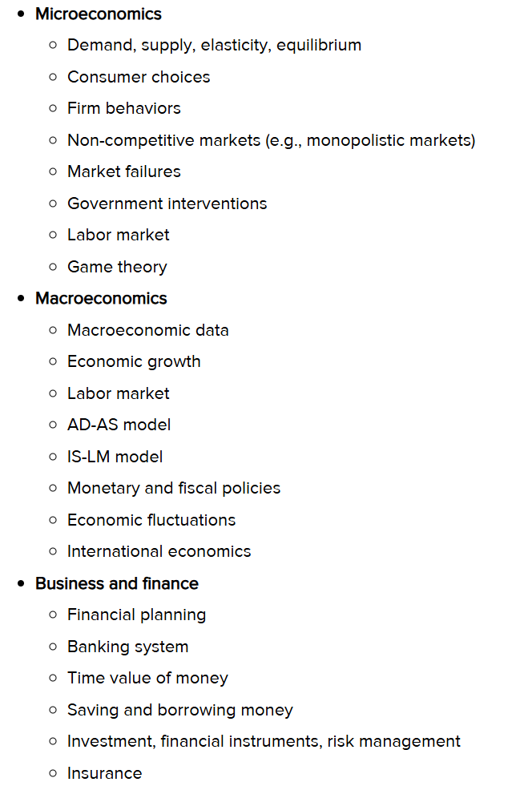
Task: Click the Microeconomics heading
Action: coord(99,14)
